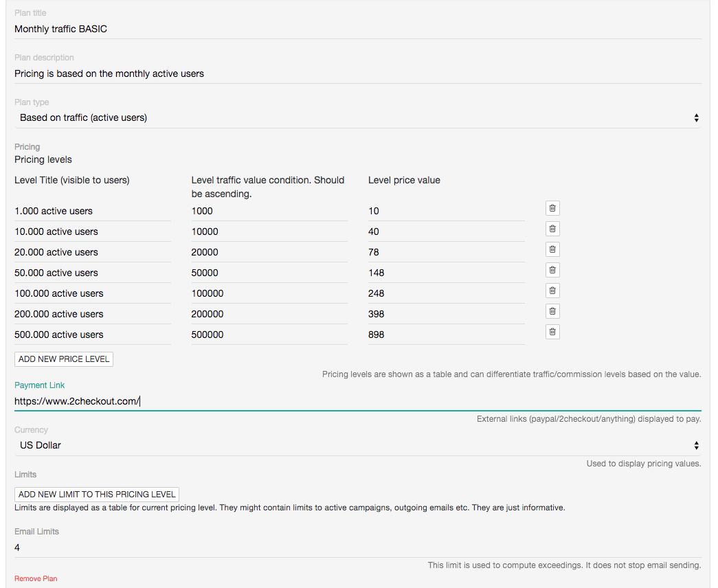This screenshot has width=718, height=588.
Task: Delete the 1.000 active users price level
Action: [552, 208]
